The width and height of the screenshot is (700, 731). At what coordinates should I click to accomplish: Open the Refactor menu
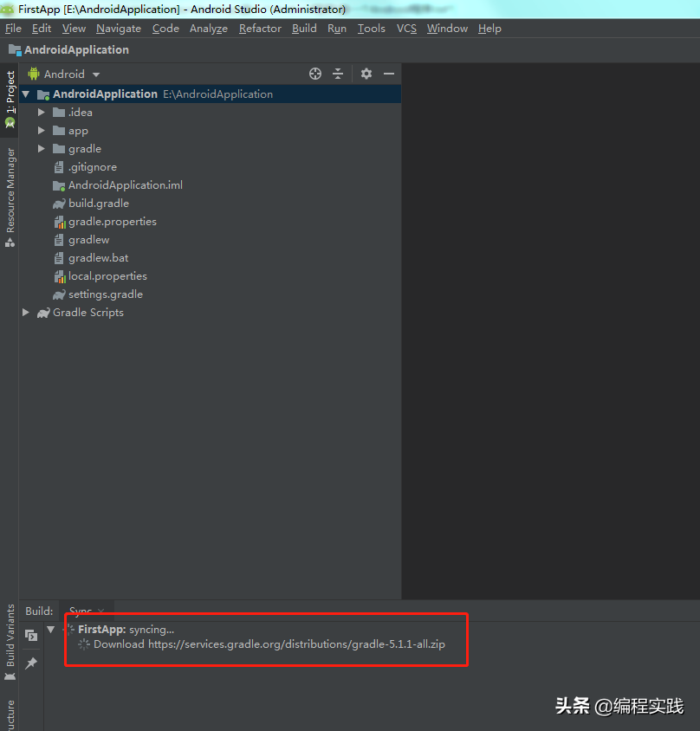[260, 29]
